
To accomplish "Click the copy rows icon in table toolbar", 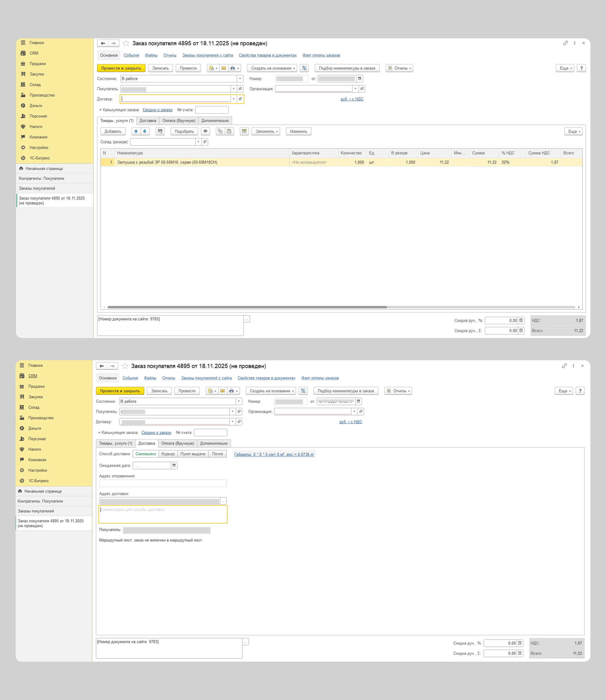I will pyautogui.click(x=220, y=131).
